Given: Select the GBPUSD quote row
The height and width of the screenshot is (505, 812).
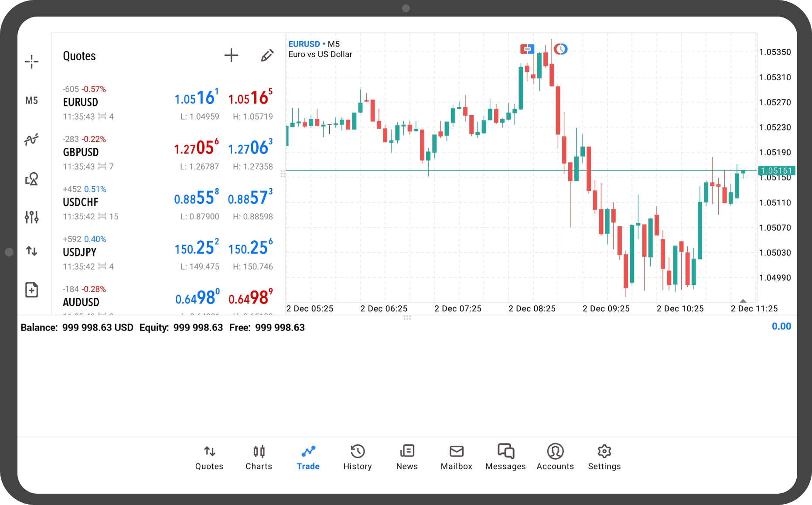Looking at the screenshot, I should pyautogui.click(x=168, y=153).
